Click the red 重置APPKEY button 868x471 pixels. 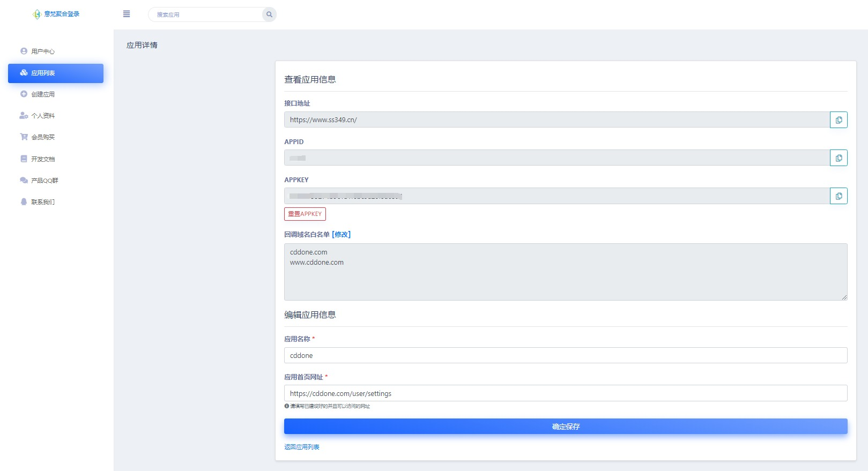305,214
